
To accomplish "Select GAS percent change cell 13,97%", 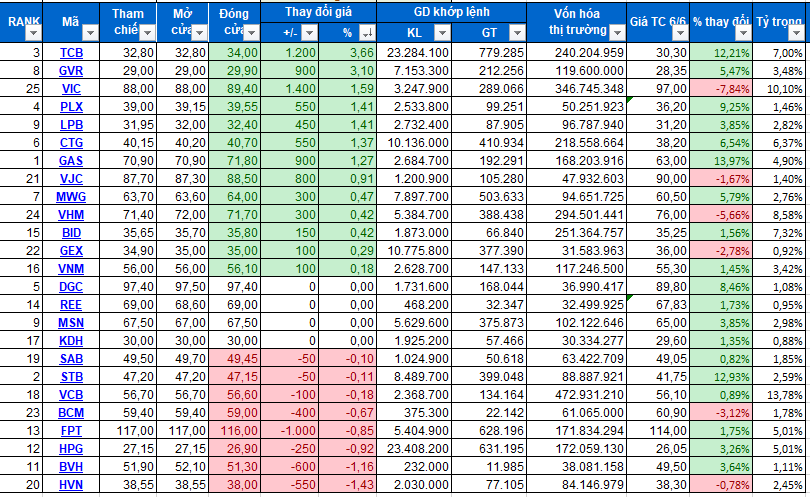I will (721, 161).
